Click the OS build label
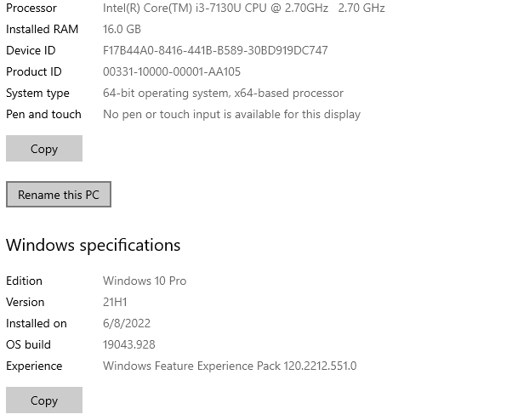 (x=28, y=344)
